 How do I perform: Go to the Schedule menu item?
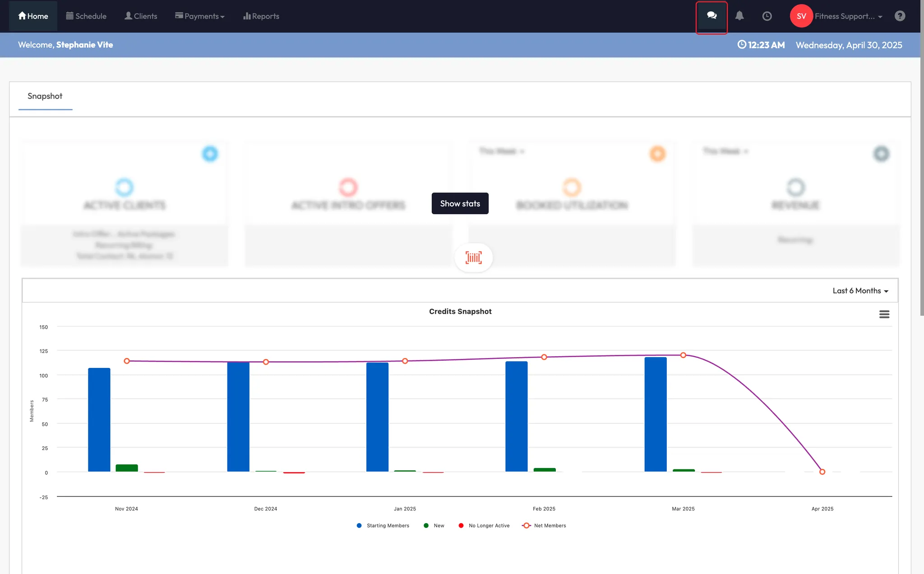pos(86,16)
